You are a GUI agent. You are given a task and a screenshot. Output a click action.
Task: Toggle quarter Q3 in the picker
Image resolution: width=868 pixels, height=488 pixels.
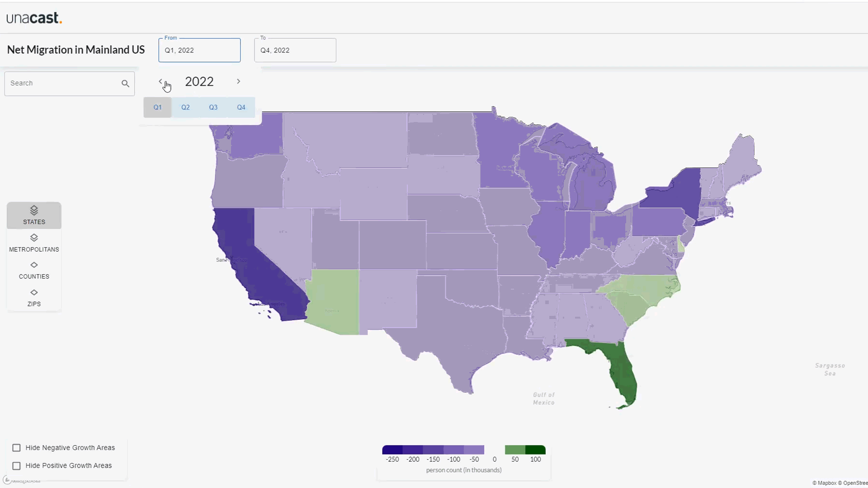pos(213,107)
